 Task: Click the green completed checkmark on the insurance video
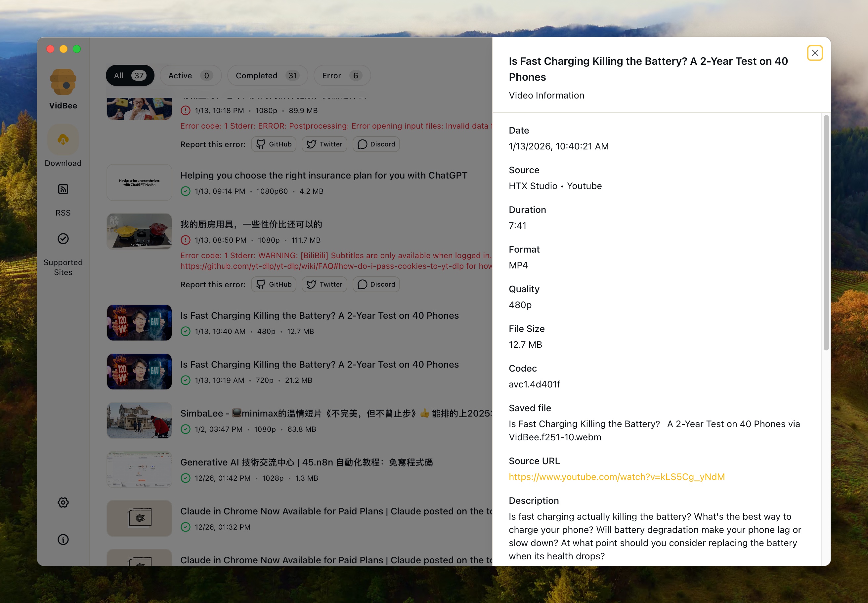pos(185,191)
